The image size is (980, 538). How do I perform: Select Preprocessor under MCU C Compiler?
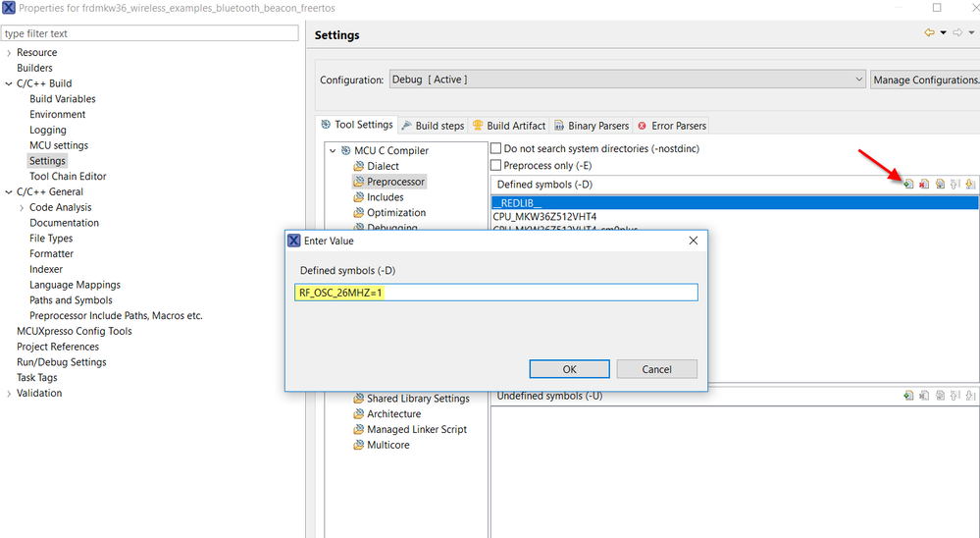(395, 182)
